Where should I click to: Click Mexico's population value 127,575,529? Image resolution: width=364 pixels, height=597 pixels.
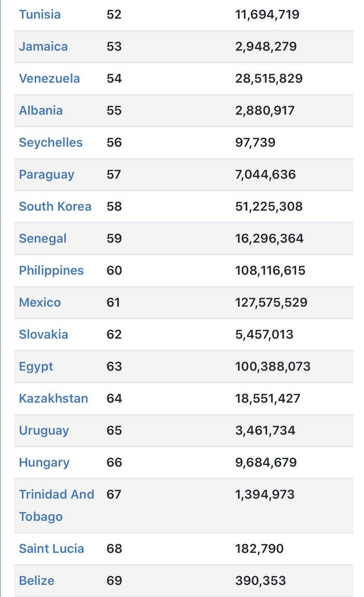pyautogui.click(x=271, y=302)
